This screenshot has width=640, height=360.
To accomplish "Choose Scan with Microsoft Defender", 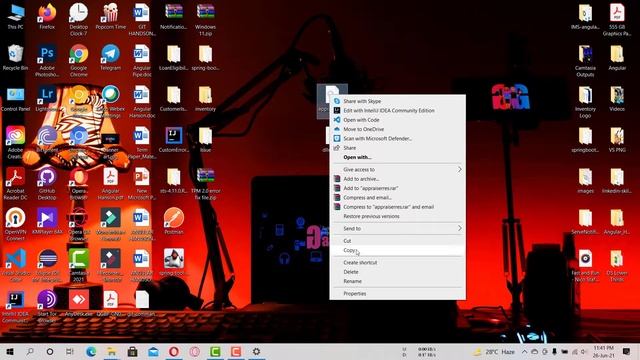I will [398, 138].
